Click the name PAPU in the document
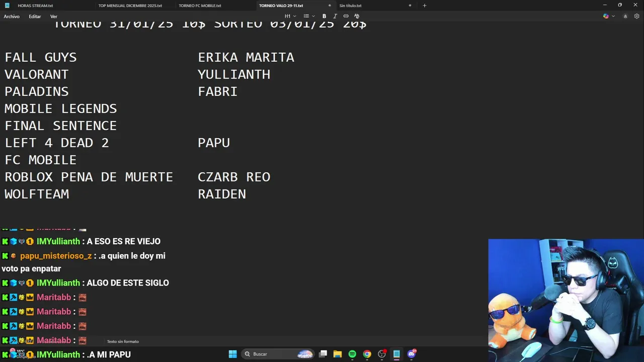The height and width of the screenshot is (362, 644). [214, 143]
